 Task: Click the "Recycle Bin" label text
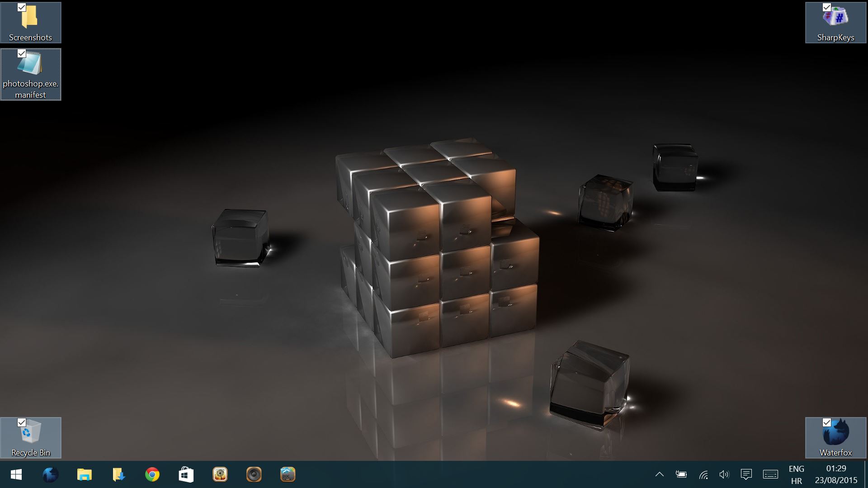point(31,453)
